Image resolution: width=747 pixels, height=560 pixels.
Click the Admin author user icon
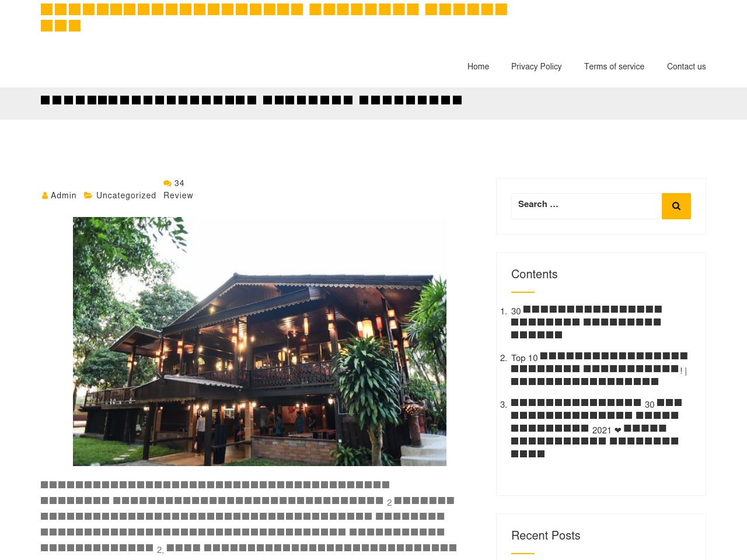[45, 195]
